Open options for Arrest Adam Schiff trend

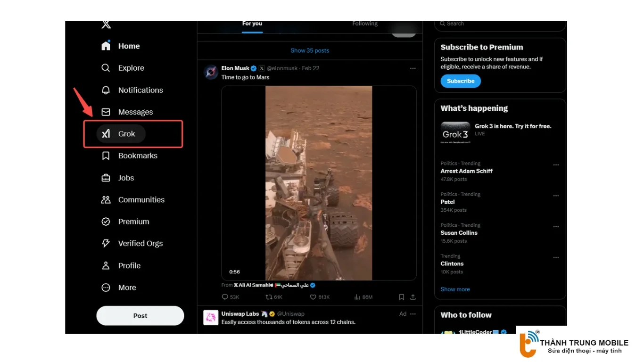556,165
